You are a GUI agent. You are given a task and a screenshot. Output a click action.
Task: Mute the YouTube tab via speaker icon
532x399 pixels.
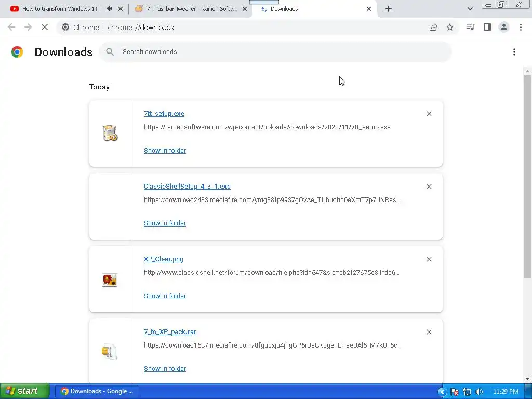click(x=109, y=9)
